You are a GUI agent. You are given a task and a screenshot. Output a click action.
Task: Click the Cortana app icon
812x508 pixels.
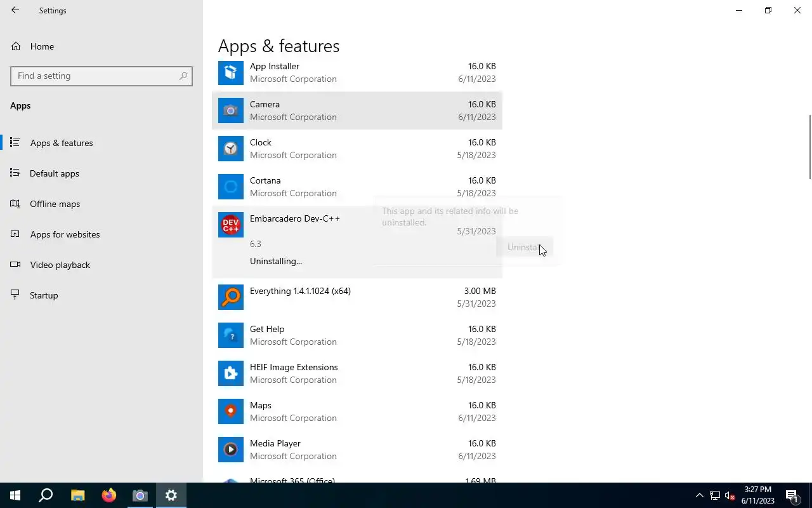[x=231, y=187]
